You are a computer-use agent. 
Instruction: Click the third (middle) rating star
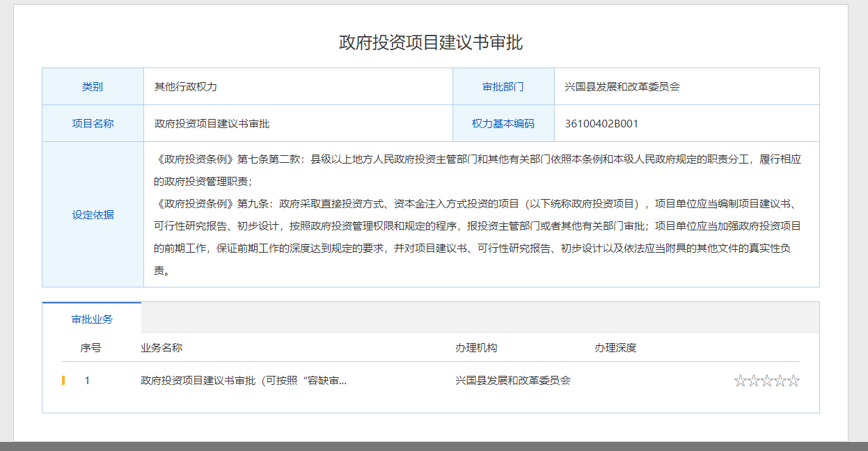(766, 381)
